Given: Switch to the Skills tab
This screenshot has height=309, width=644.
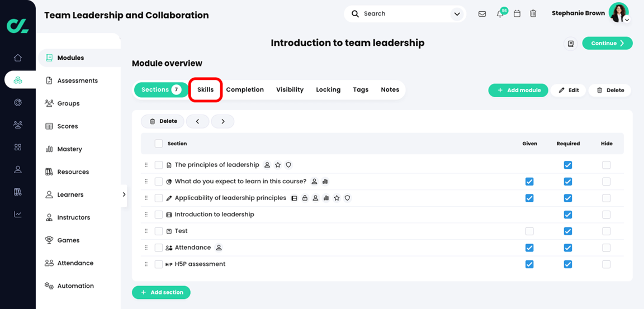Looking at the screenshot, I should click(205, 89).
